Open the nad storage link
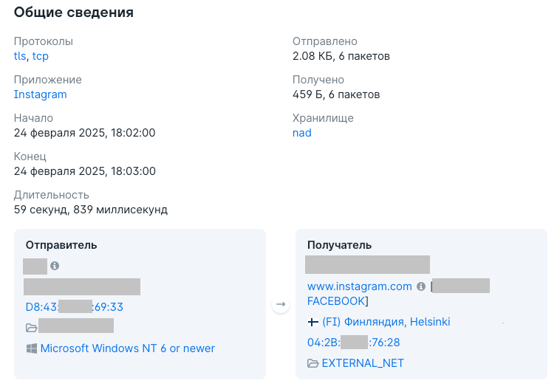 tap(301, 133)
